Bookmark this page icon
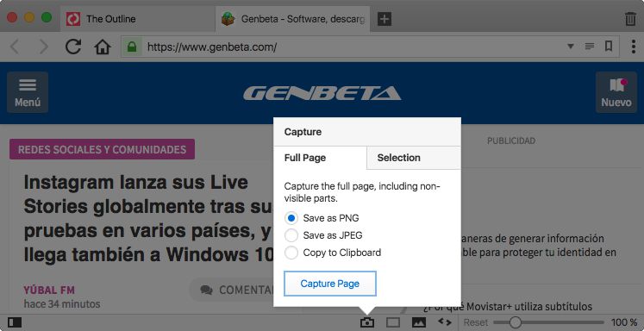 (609, 47)
